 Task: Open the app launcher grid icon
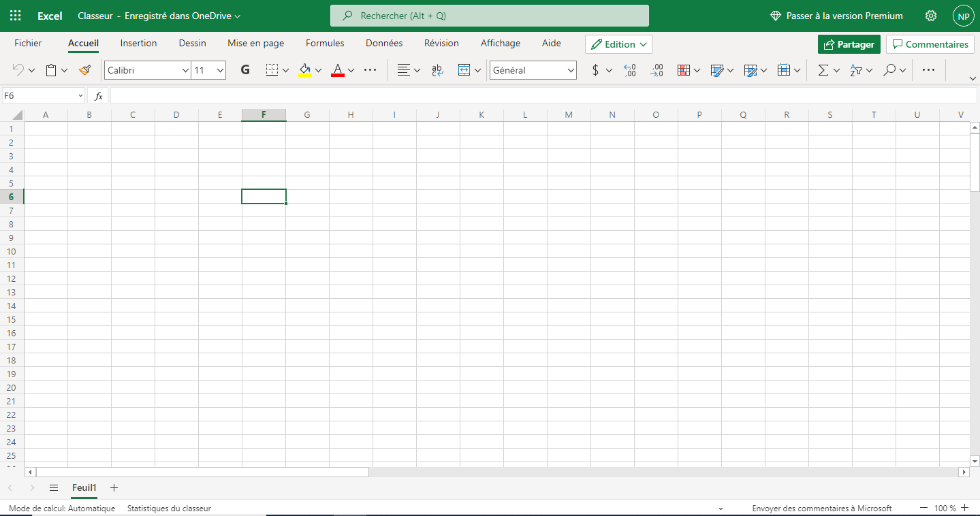tap(16, 16)
